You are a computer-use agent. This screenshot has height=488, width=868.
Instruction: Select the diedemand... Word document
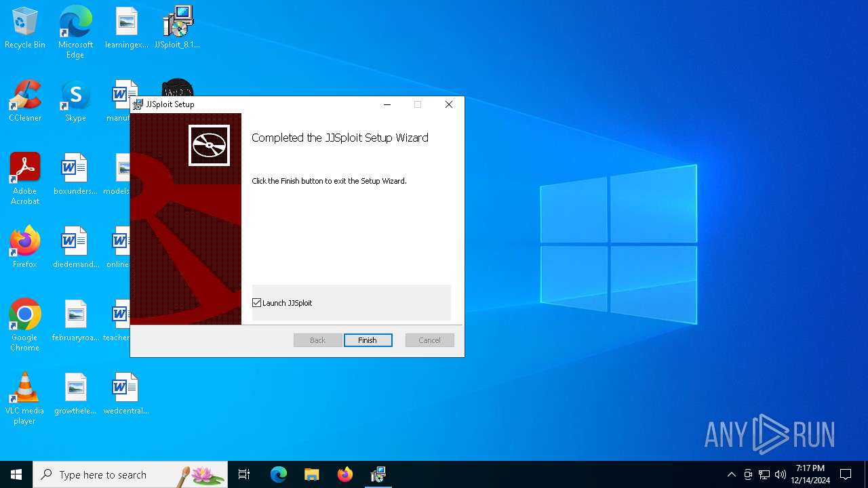coord(75,248)
